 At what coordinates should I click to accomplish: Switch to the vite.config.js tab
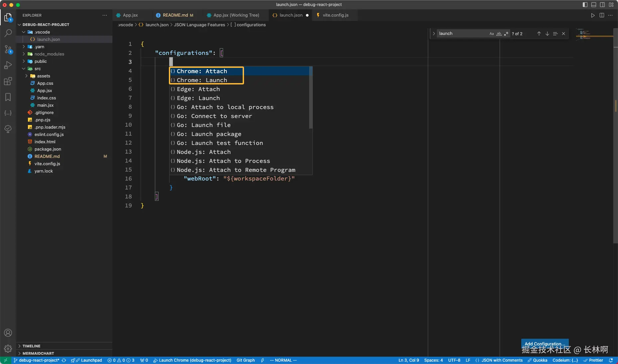click(335, 15)
